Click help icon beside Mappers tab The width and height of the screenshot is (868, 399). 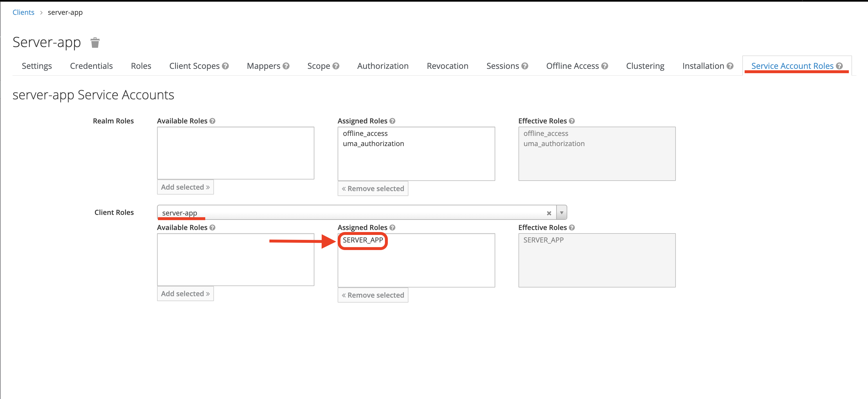tap(286, 66)
